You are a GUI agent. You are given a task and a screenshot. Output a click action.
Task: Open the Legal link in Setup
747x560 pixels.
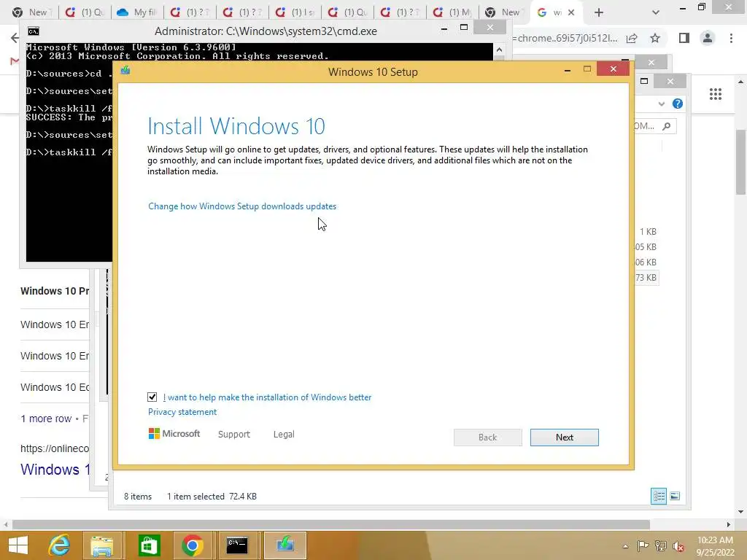coord(284,435)
